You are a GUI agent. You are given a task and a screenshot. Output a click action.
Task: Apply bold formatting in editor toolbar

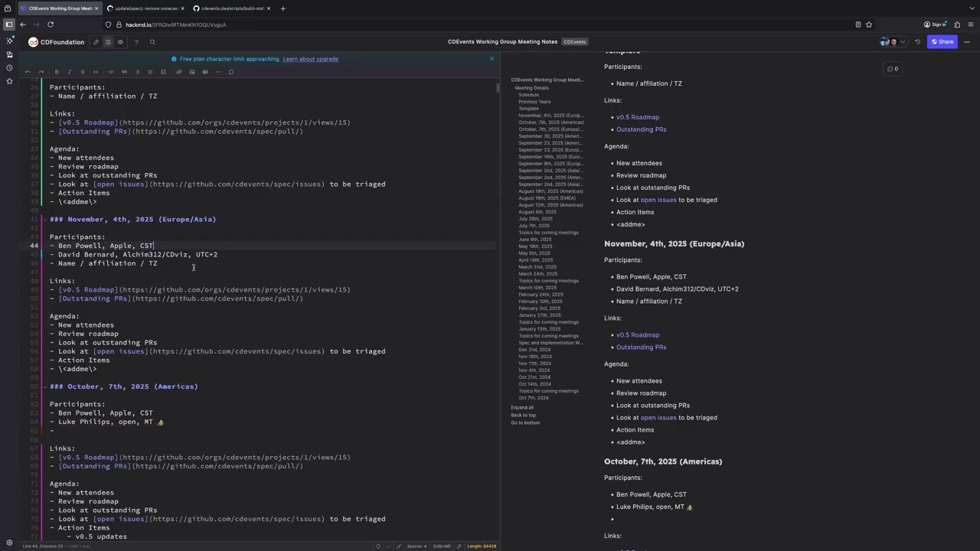pyautogui.click(x=56, y=72)
